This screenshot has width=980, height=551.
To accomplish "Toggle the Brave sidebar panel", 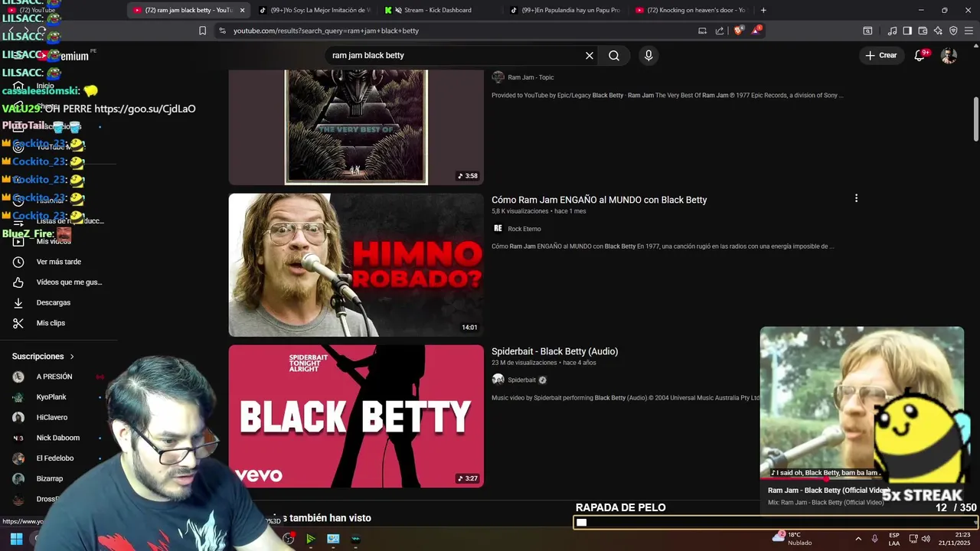I will (x=907, y=31).
